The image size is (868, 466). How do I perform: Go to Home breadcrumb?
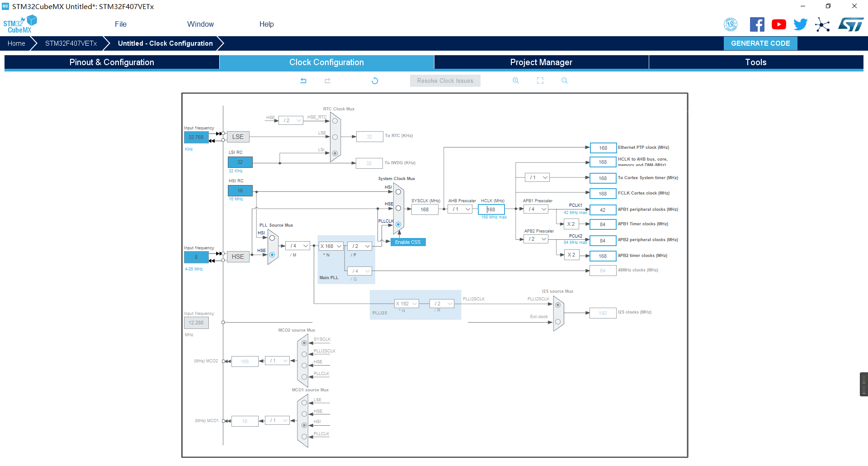[x=16, y=43]
